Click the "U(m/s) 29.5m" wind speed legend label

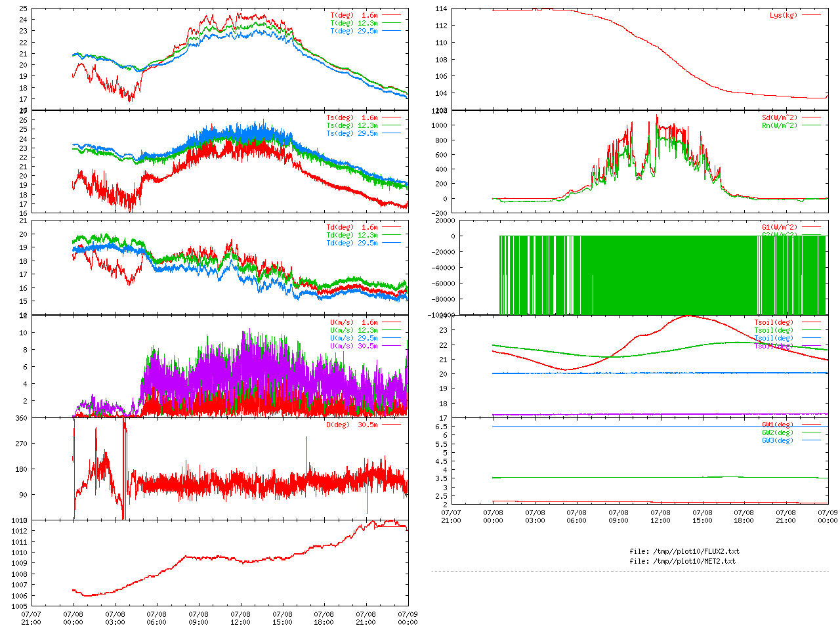point(354,338)
